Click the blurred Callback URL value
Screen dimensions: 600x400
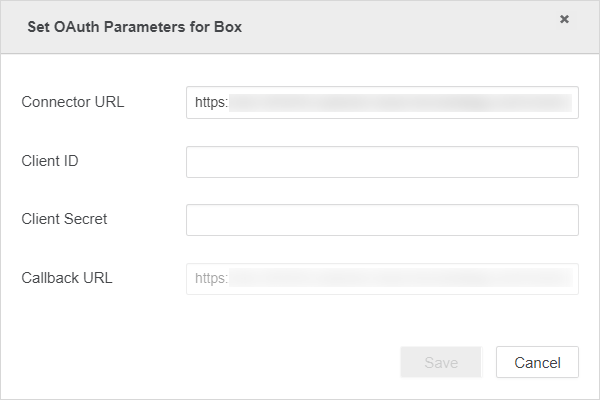[x=400, y=278]
